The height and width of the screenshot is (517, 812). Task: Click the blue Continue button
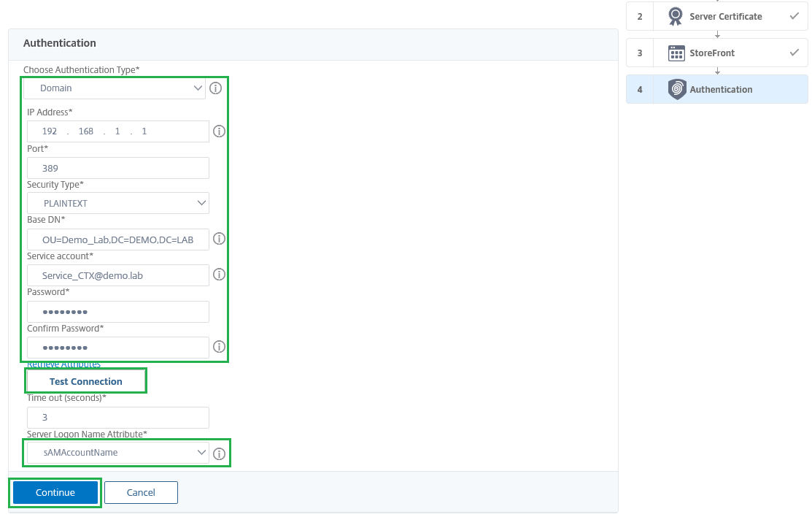coord(55,492)
